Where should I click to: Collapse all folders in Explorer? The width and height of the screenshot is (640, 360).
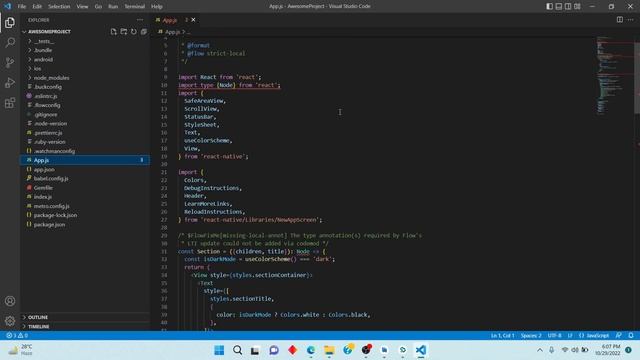coord(144,32)
